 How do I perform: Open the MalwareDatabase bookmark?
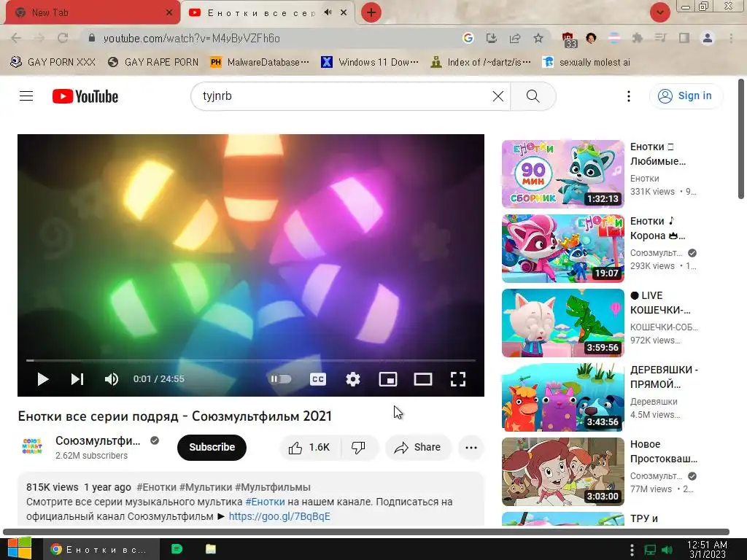point(259,62)
